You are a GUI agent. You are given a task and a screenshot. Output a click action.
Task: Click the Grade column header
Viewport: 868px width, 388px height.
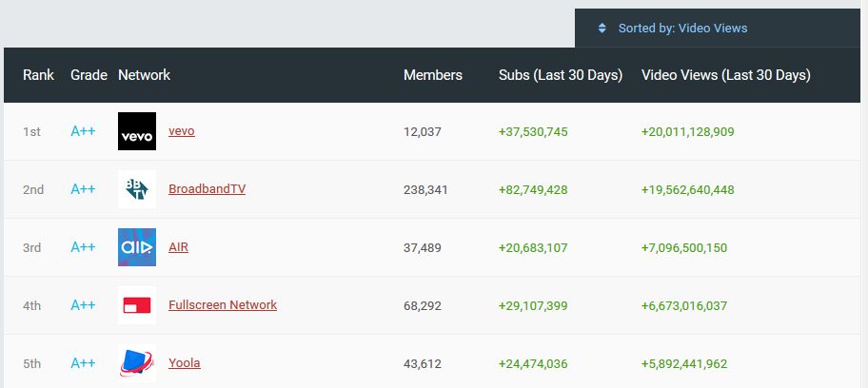point(89,75)
